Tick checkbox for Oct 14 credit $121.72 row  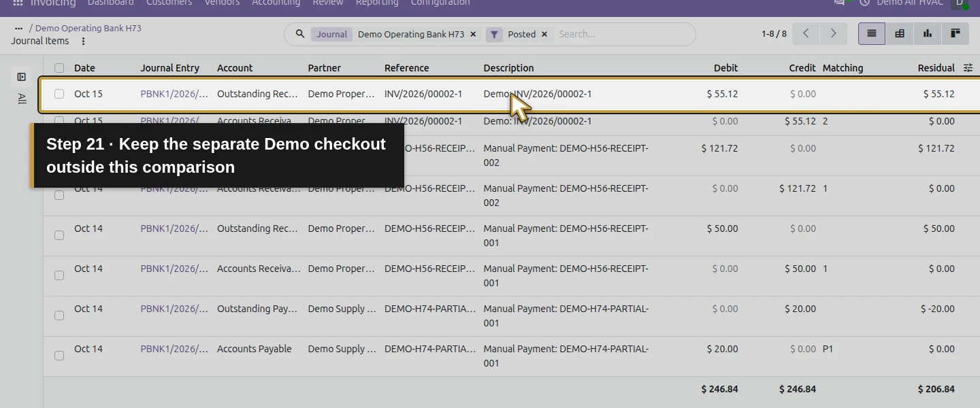[59, 195]
